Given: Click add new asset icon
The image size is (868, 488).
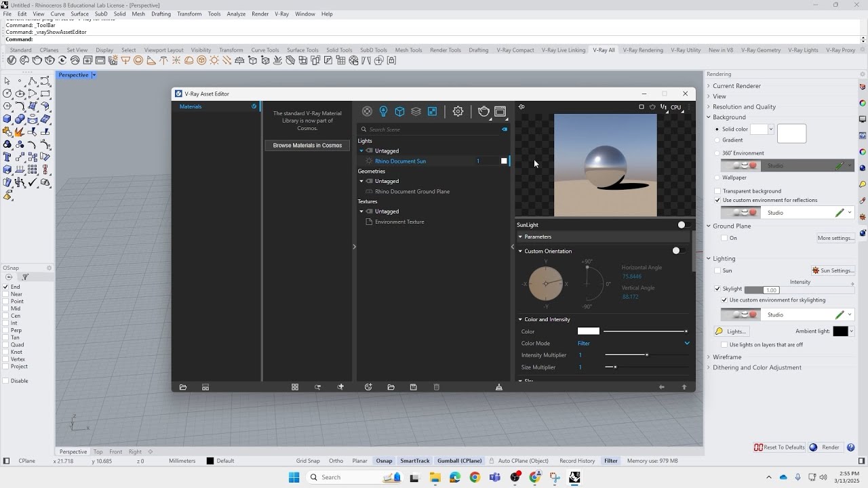Looking at the screenshot, I should 368,387.
